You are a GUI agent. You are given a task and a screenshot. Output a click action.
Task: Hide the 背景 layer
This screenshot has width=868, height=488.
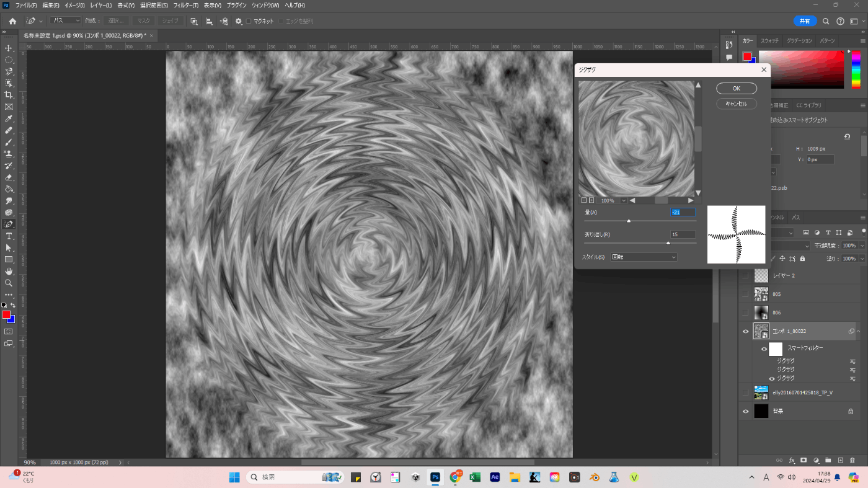click(x=746, y=411)
